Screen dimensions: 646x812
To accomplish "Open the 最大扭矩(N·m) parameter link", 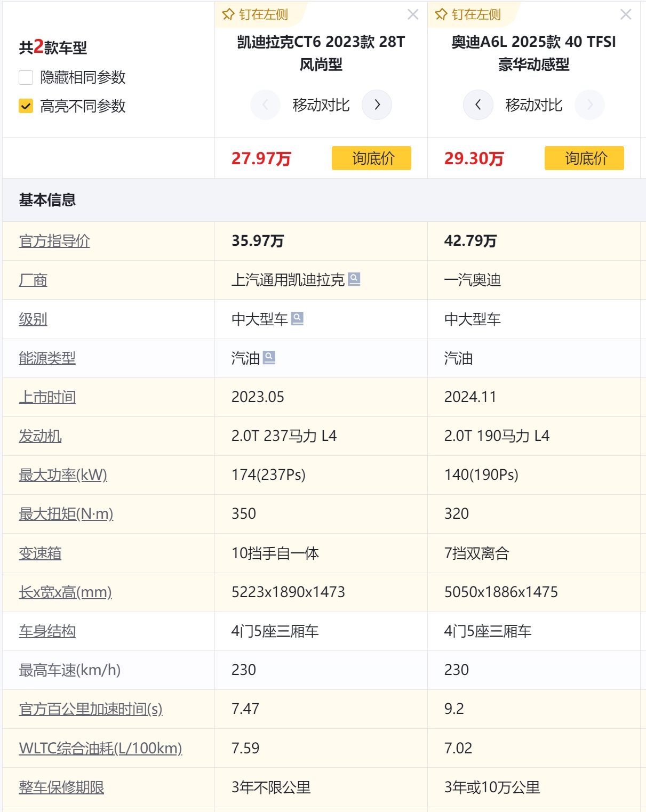I will tap(66, 513).
